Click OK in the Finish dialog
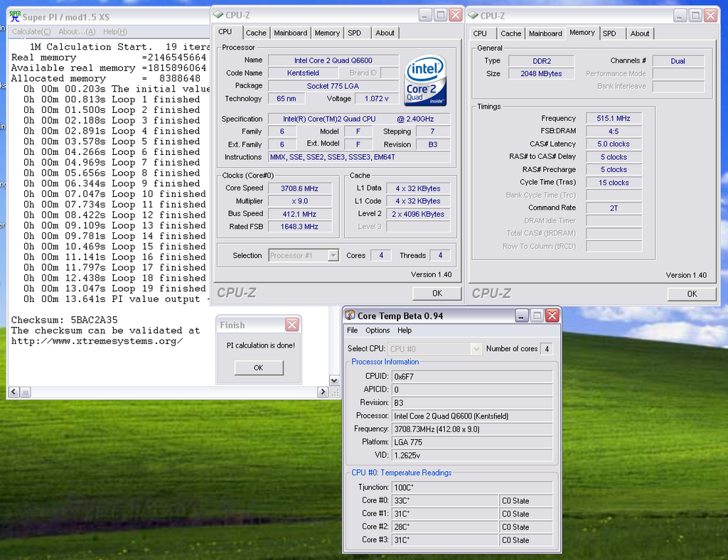Image resolution: width=728 pixels, height=560 pixels. pyautogui.click(x=259, y=367)
